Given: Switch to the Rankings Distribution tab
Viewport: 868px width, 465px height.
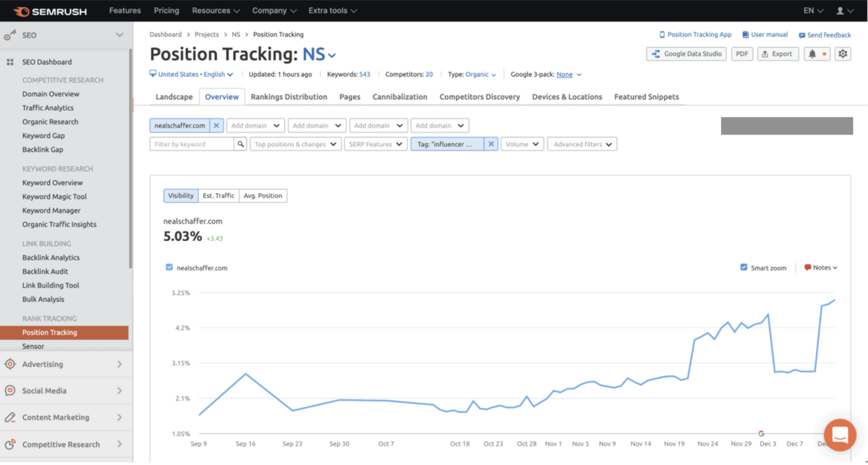Looking at the screenshot, I should click(289, 97).
